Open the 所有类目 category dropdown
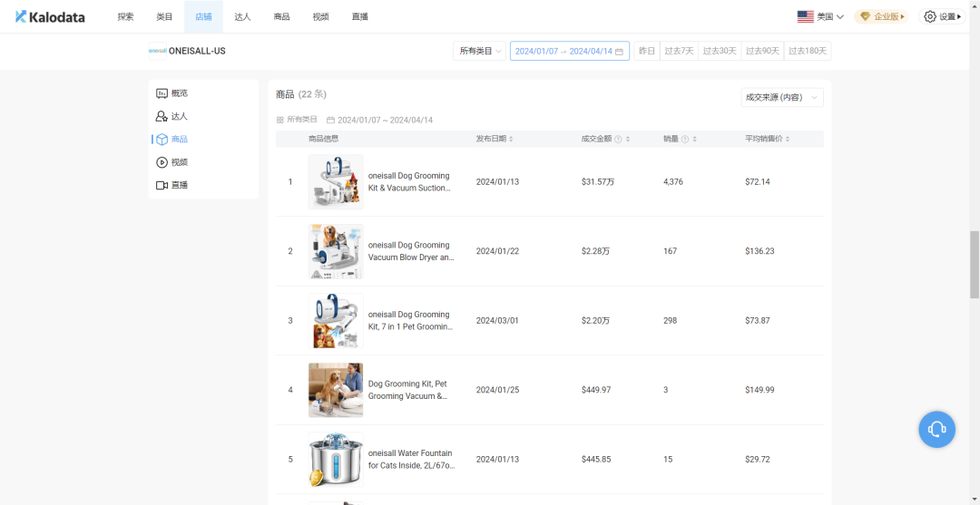 click(x=479, y=51)
